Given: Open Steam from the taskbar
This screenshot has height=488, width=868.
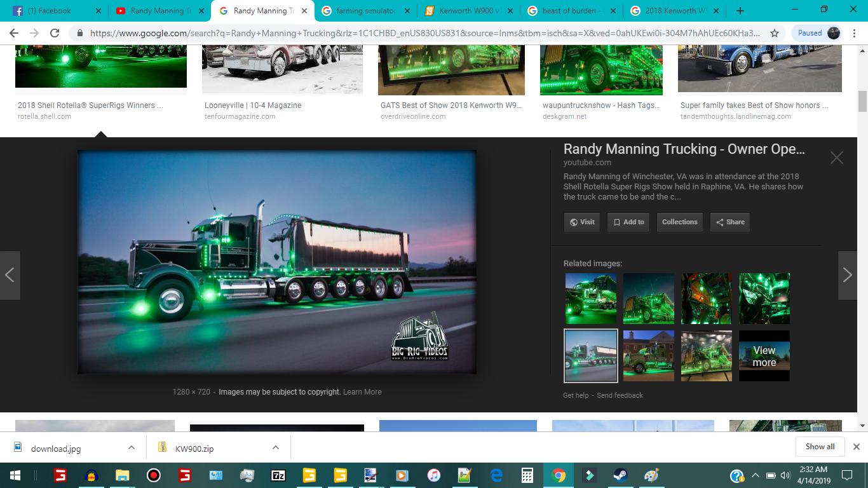Looking at the screenshot, I should (x=620, y=475).
